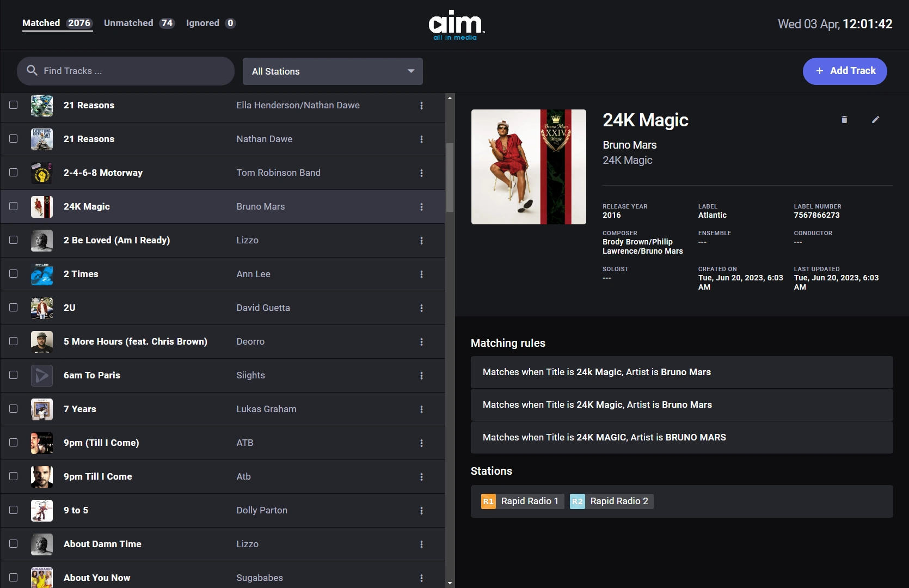Click the search magnifier icon in Find Tracks

click(32, 71)
